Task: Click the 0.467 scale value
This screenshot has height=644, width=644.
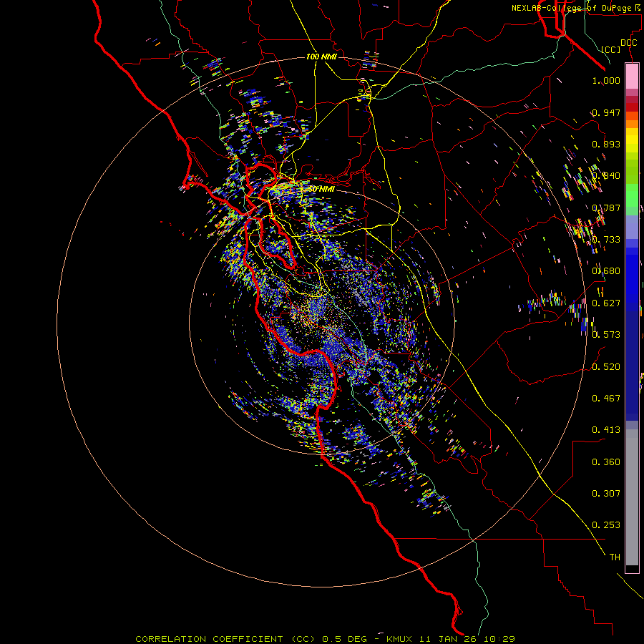Action: tap(606, 398)
